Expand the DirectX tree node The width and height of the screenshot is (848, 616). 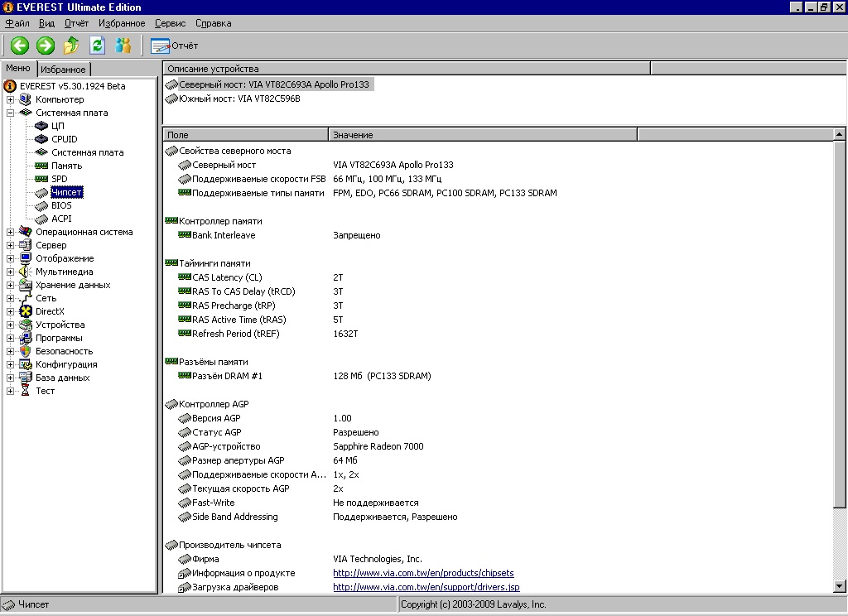coord(11,311)
